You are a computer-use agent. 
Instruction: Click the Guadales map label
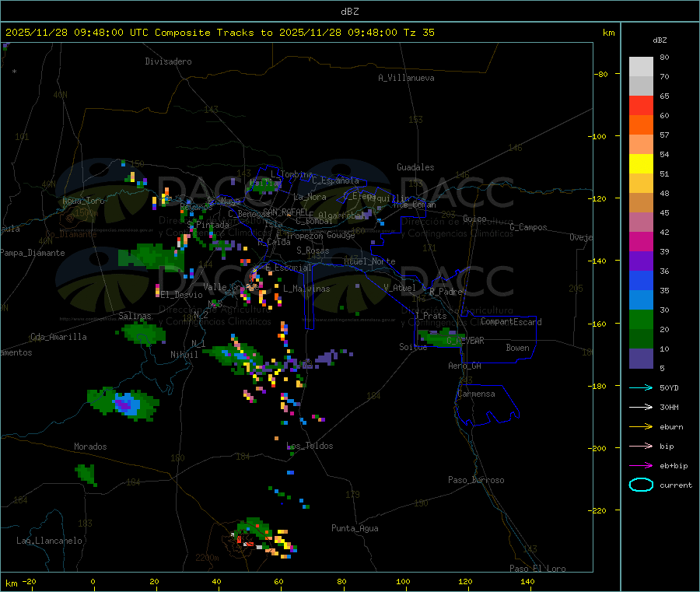pyautogui.click(x=415, y=167)
